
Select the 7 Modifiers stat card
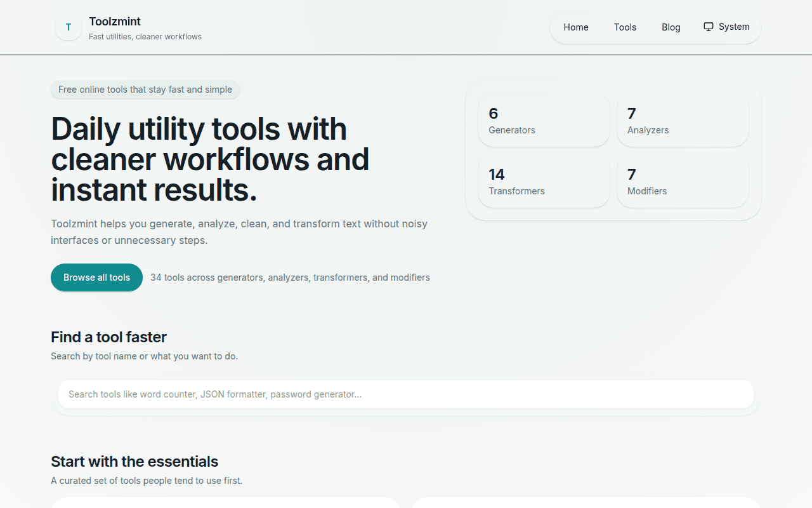pyautogui.click(x=683, y=182)
